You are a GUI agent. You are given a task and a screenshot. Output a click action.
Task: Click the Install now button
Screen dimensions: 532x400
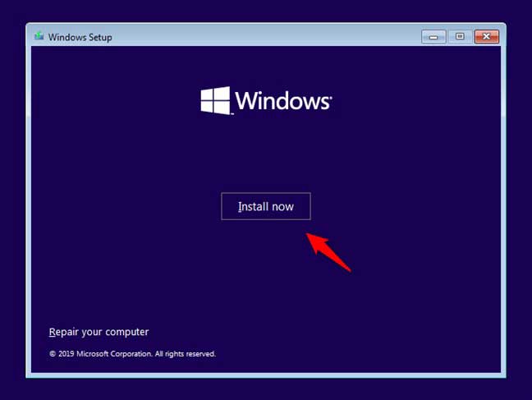(266, 206)
